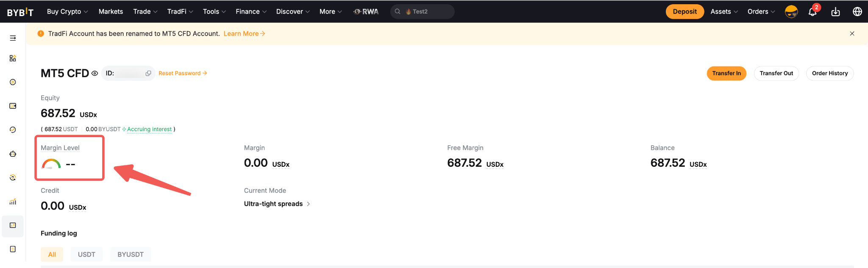Image resolution: width=868 pixels, height=268 pixels.
Task: Open the Discover dropdown menu
Action: click(293, 11)
